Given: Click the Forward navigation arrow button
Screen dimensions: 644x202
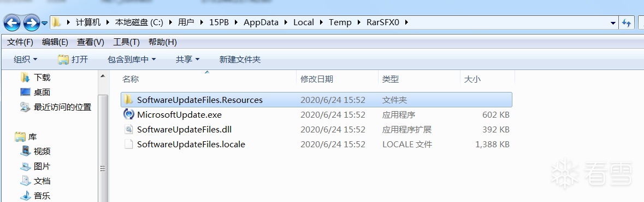Looking at the screenshot, I should (x=32, y=22).
